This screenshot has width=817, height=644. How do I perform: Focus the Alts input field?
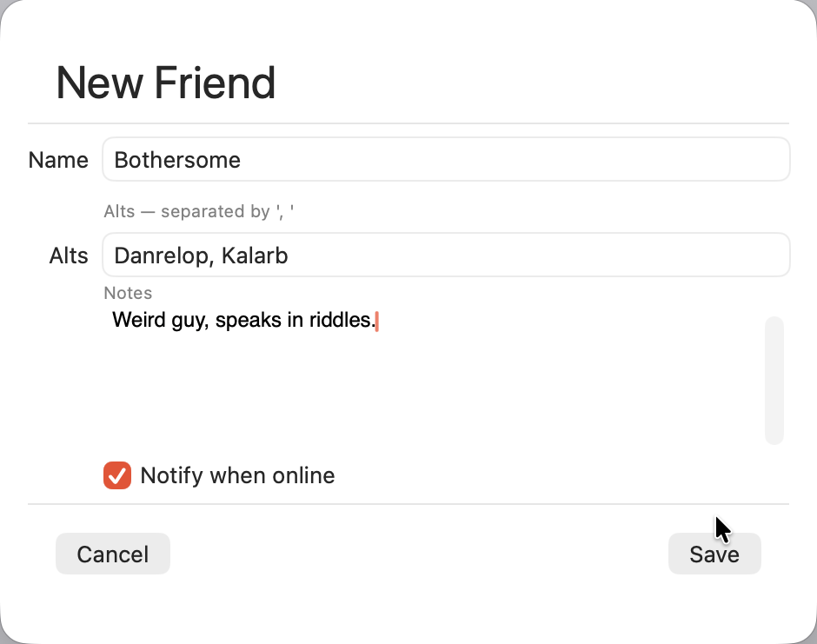446,256
